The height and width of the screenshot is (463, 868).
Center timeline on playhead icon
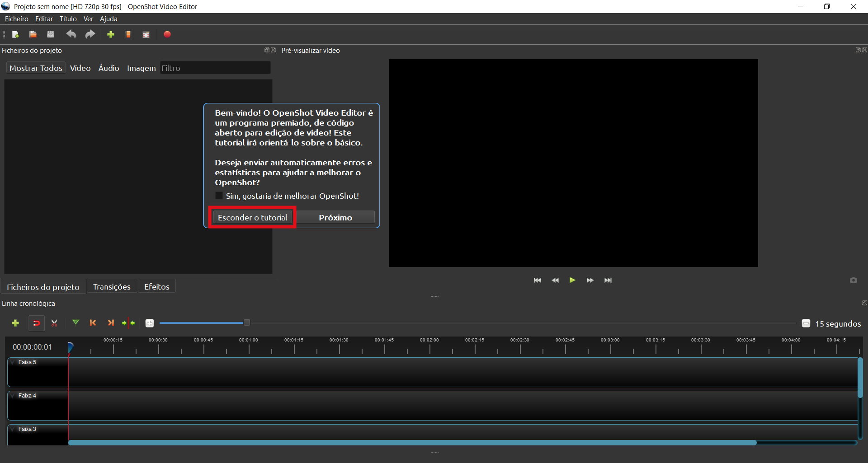click(129, 323)
